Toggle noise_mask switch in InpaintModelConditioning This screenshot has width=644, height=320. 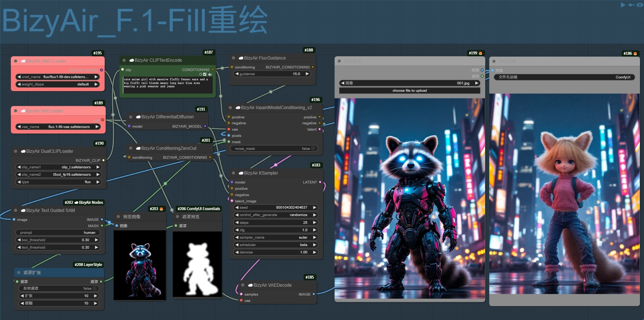[x=274, y=149]
